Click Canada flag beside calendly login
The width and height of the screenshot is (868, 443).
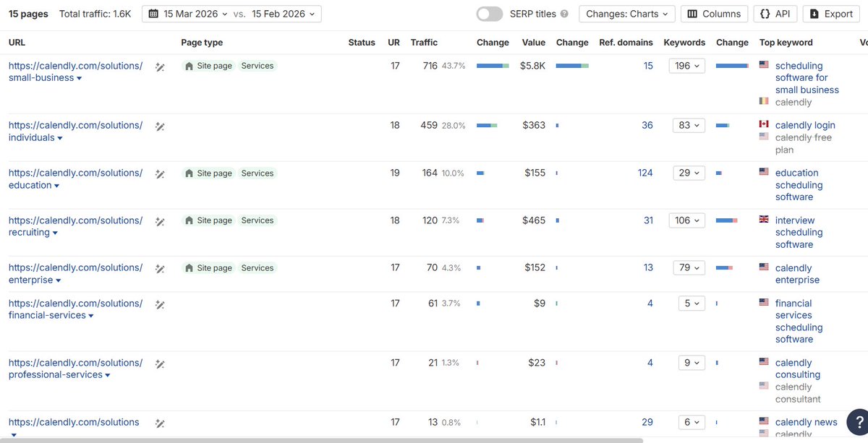[764, 124]
